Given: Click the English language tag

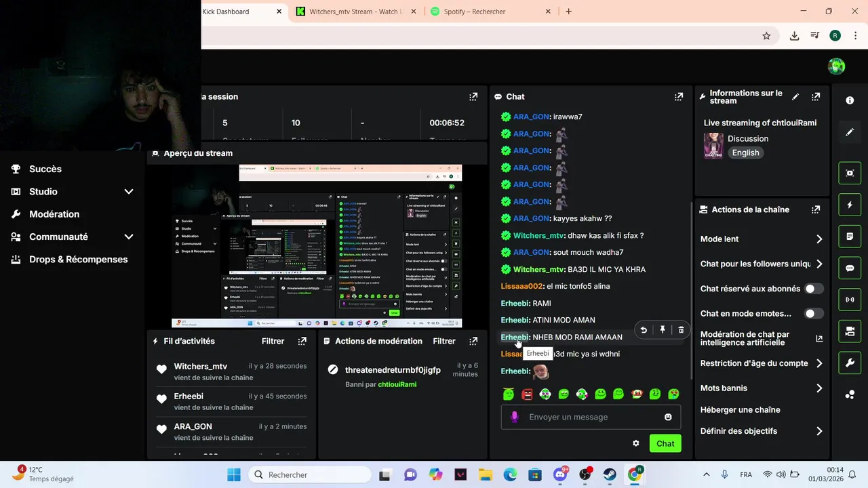Looking at the screenshot, I should 745,152.
